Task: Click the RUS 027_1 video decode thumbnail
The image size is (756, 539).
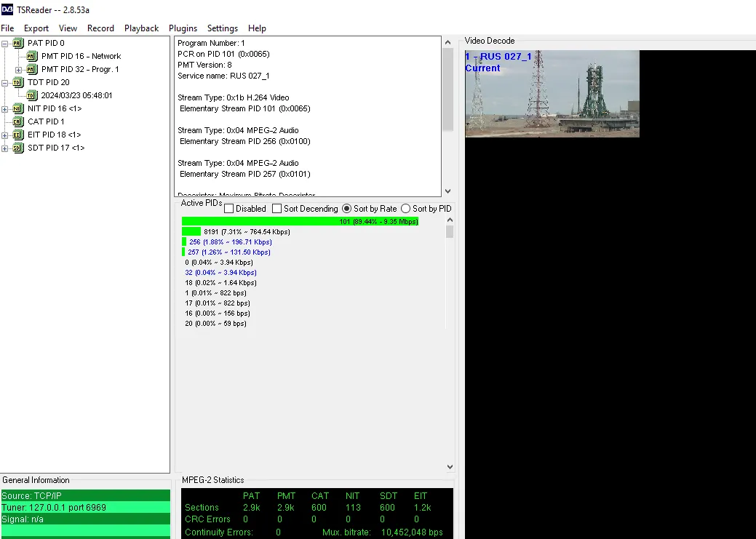Action: coord(552,94)
